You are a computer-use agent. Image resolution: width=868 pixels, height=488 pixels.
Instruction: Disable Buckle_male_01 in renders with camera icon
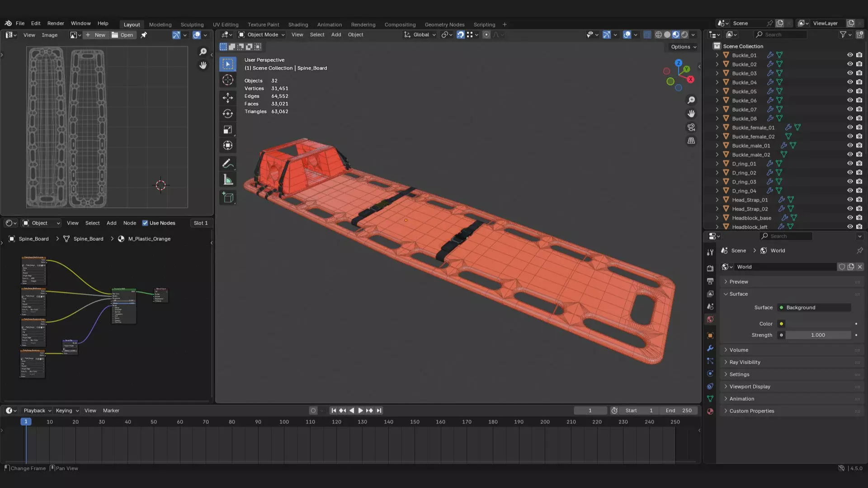pyautogui.click(x=859, y=145)
